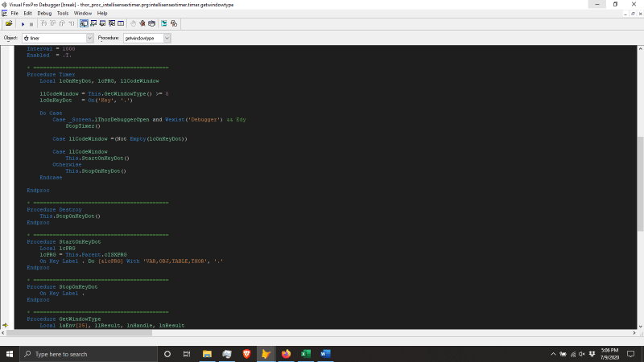The height and width of the screenshot is (362, 644).
Task: Click the 'Procedure Destroy' code line
Action: [x=54, y=210]
